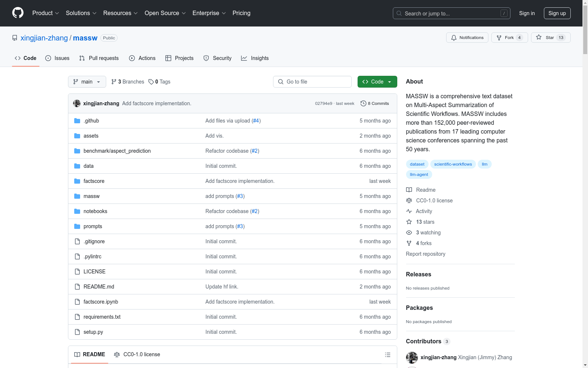Click the xingjian-zhang commit author avatar
The width and height of the screenshot is (588, 368).
pyautogui.click(x=77, y=103)
